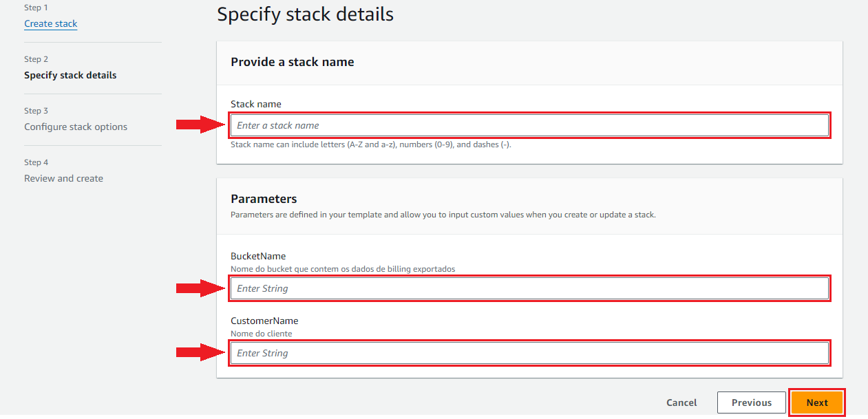Click the red arrow beside BucketName field

(x=202, y=288)
